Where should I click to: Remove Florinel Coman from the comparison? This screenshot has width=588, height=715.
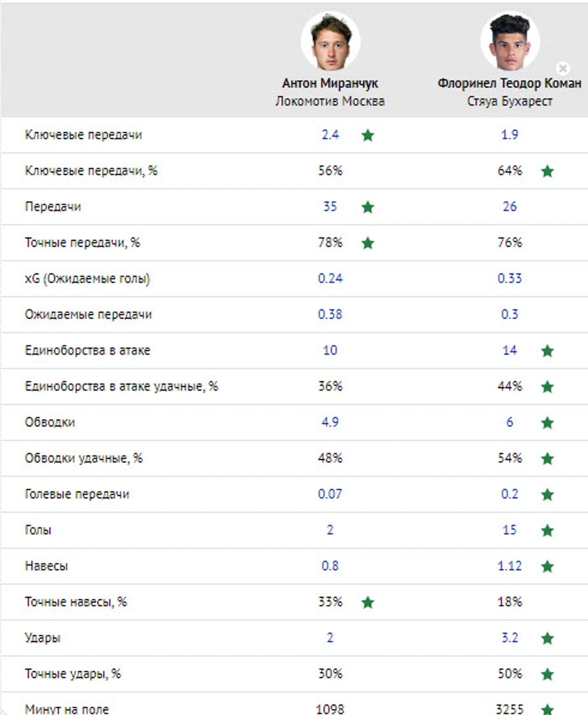(x=563, y=68)
